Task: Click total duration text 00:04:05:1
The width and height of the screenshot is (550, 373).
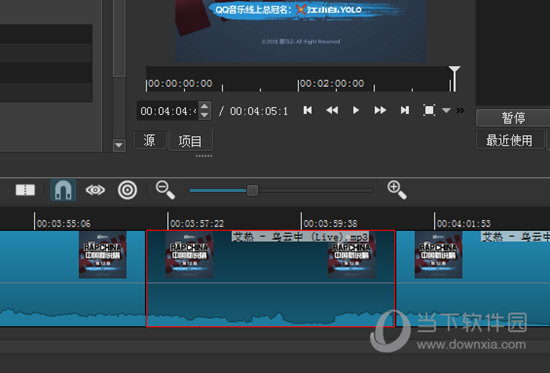Action: (x=259, y=111)
